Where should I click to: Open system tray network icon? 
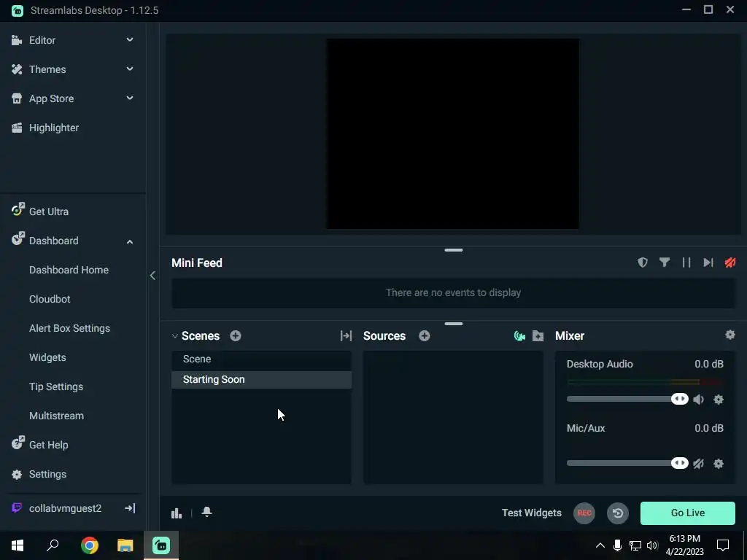click(x=635, y=545)
